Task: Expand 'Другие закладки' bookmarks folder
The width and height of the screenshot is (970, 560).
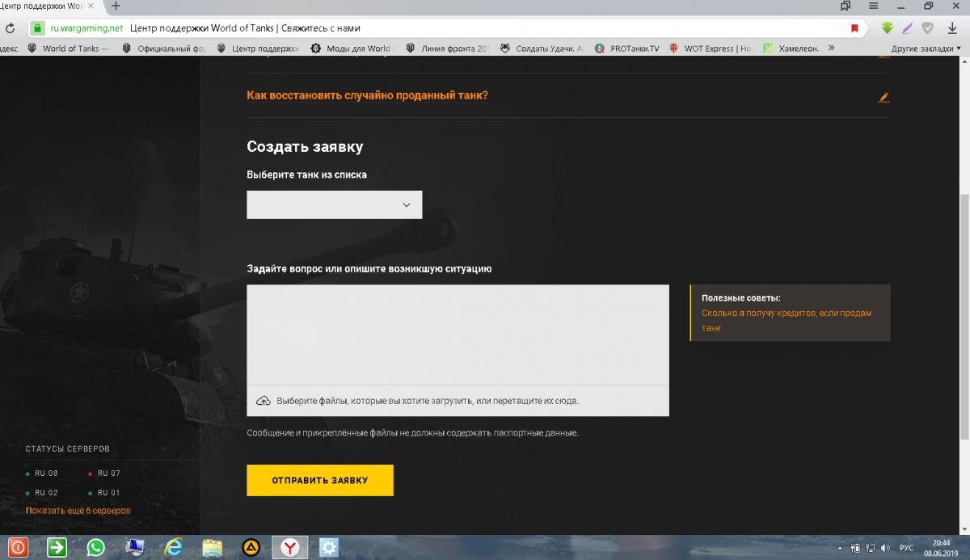Action: [x=926, y=48]
